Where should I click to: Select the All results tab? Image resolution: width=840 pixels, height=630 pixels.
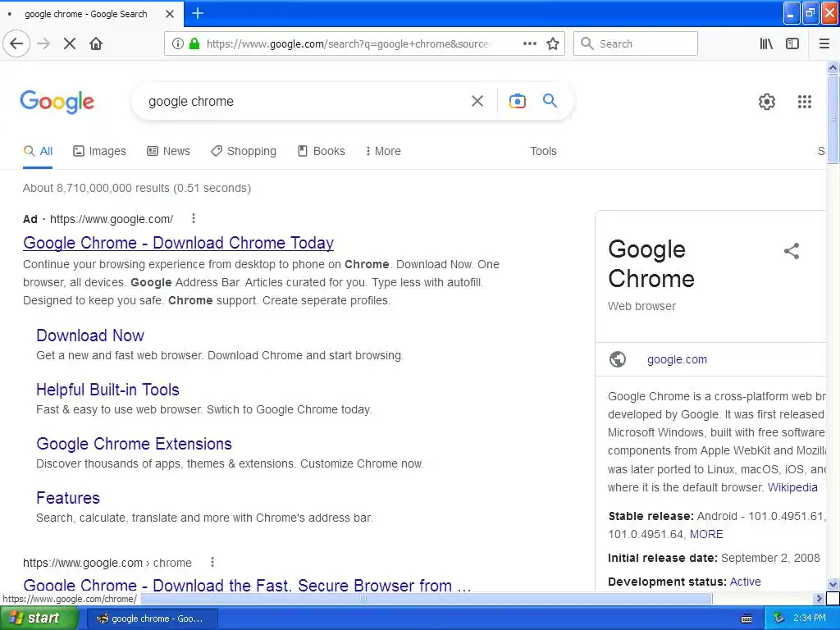[x=38, y=151]
